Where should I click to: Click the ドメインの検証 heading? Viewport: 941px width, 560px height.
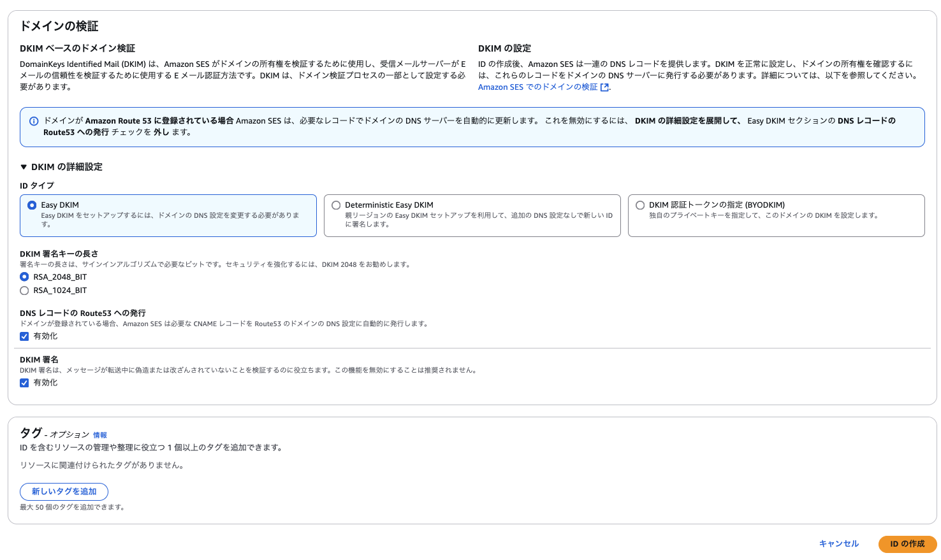click(x=59, y=26)
